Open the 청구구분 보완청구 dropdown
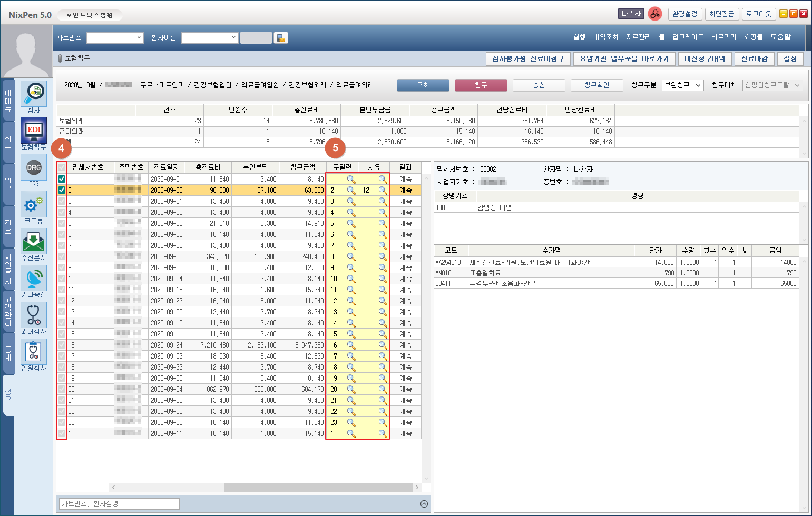This screenshot has width=812, height=516. pos(683,85)
